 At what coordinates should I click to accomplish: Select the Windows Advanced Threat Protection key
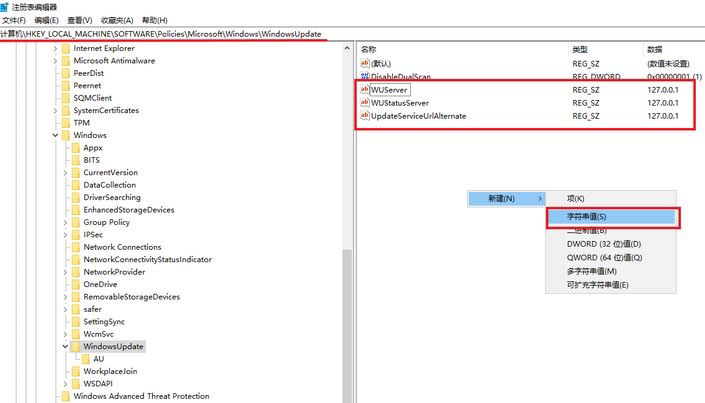pos(141,396)
